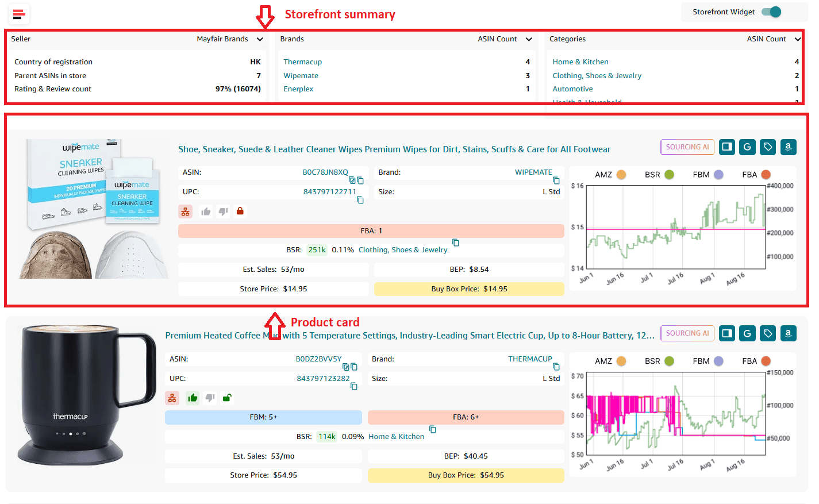Copy the BSR category for Home & Kitchen
The width and height of the screenshot is (819, 504).
432,429
